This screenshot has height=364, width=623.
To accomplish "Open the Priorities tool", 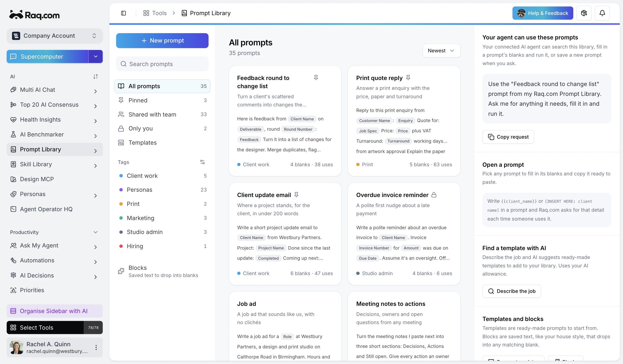I will point(55,290).
